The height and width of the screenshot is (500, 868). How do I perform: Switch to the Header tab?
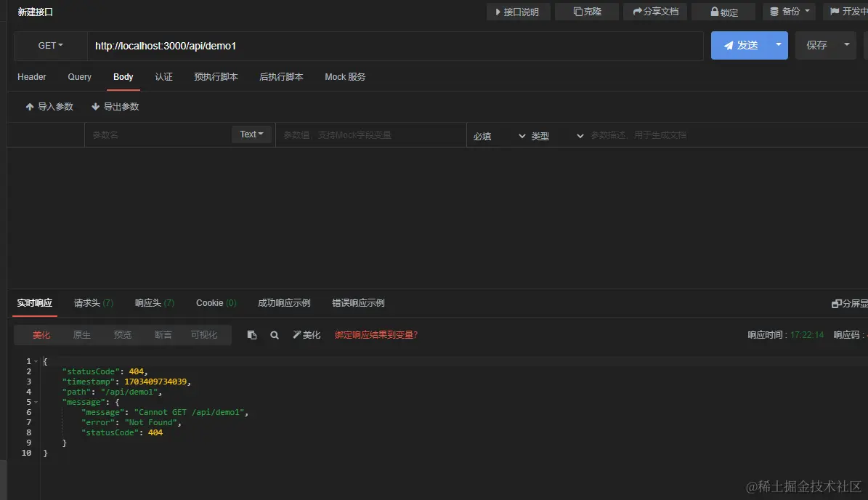[31, 77]
